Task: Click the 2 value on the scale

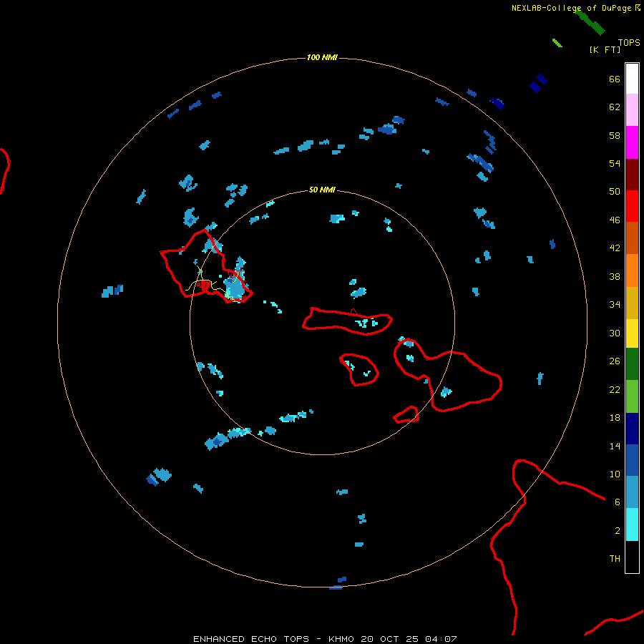Action: [x=618, y=530]
